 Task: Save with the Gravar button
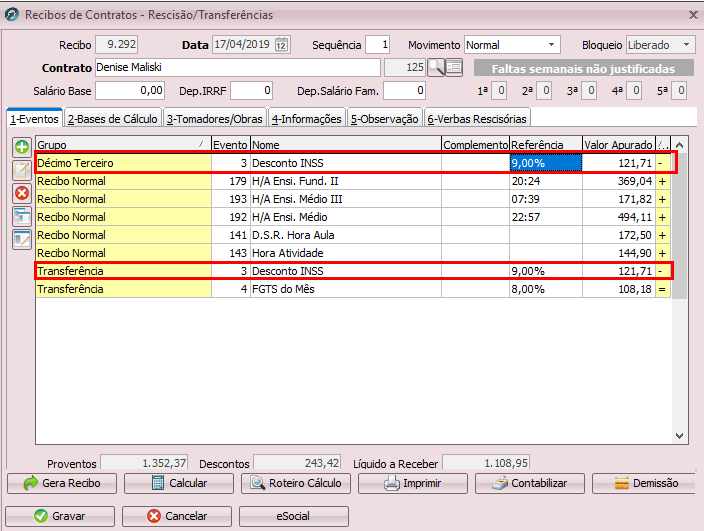pyautogui.click(x=60, y=516)
